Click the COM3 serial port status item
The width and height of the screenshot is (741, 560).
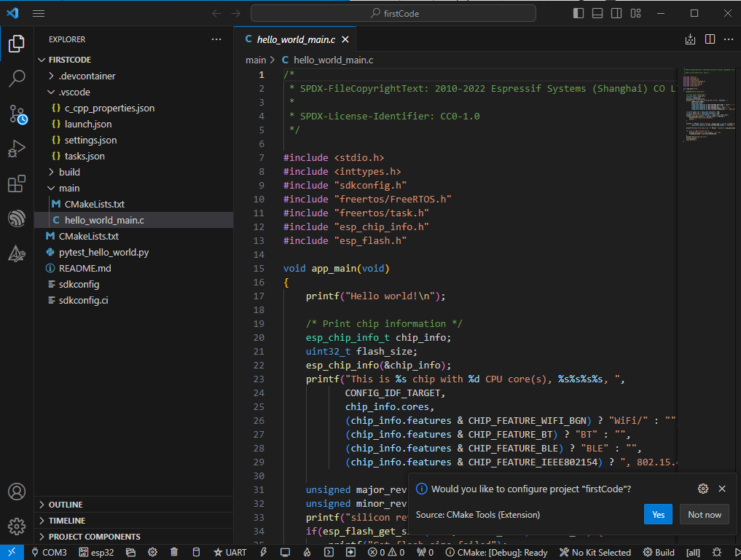coord(48,553)
